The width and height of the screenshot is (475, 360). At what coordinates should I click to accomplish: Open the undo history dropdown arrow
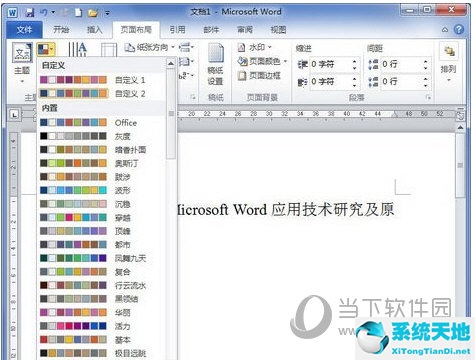coord(53,13)
